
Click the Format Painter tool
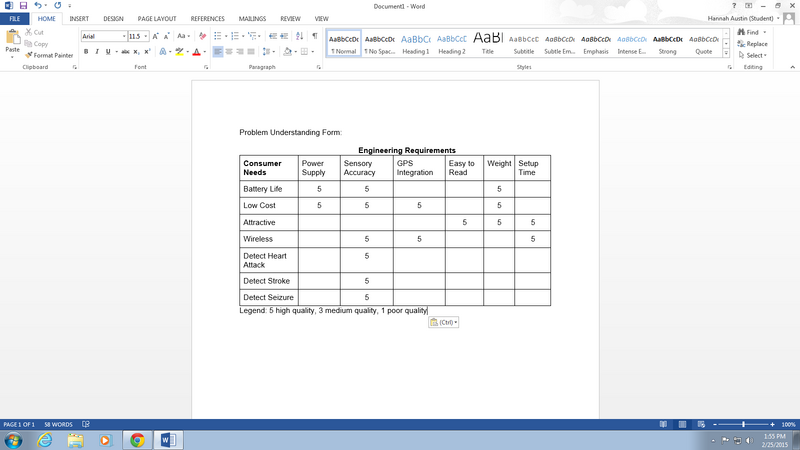48,55
